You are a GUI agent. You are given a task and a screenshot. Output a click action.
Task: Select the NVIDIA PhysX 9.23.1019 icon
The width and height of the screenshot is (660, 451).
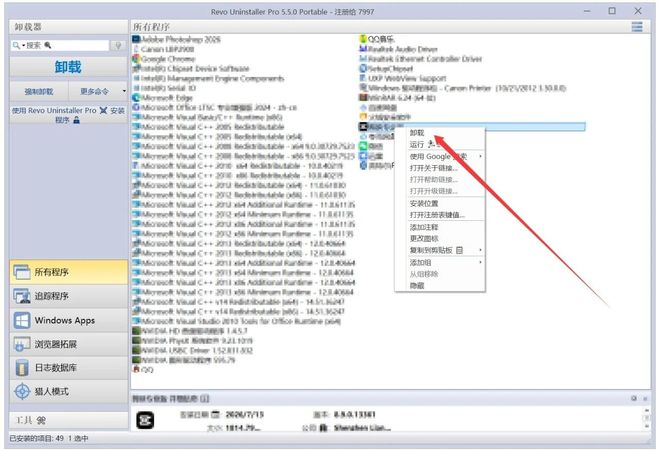(x=136, y=340)
